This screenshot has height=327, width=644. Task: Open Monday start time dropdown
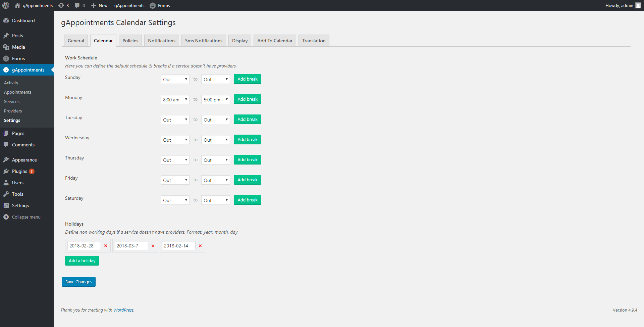click(175, 99)
